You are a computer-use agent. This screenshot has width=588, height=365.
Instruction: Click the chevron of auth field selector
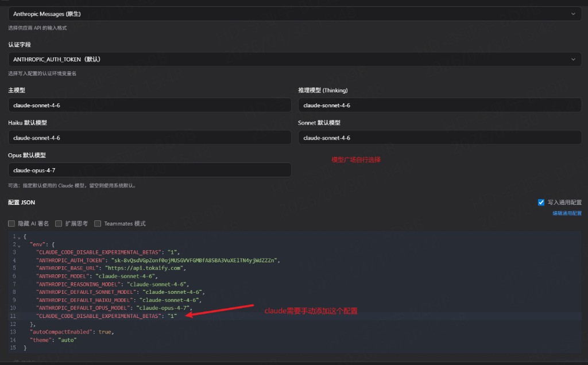[573, 59]
